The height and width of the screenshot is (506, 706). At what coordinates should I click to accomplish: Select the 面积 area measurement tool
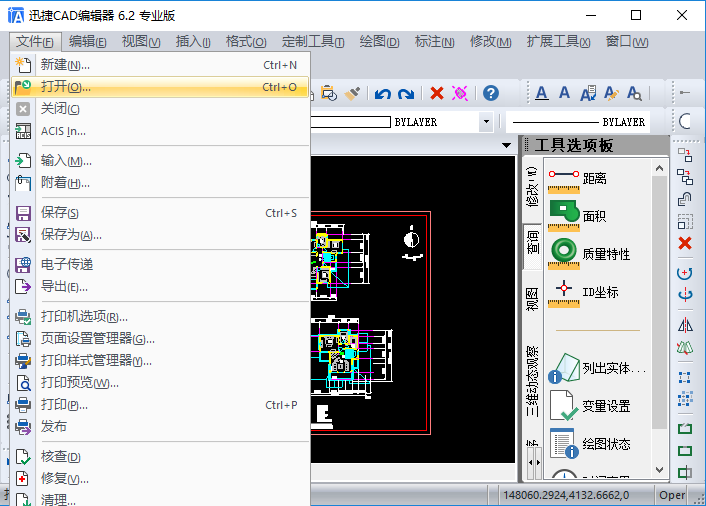pos(594,215)
